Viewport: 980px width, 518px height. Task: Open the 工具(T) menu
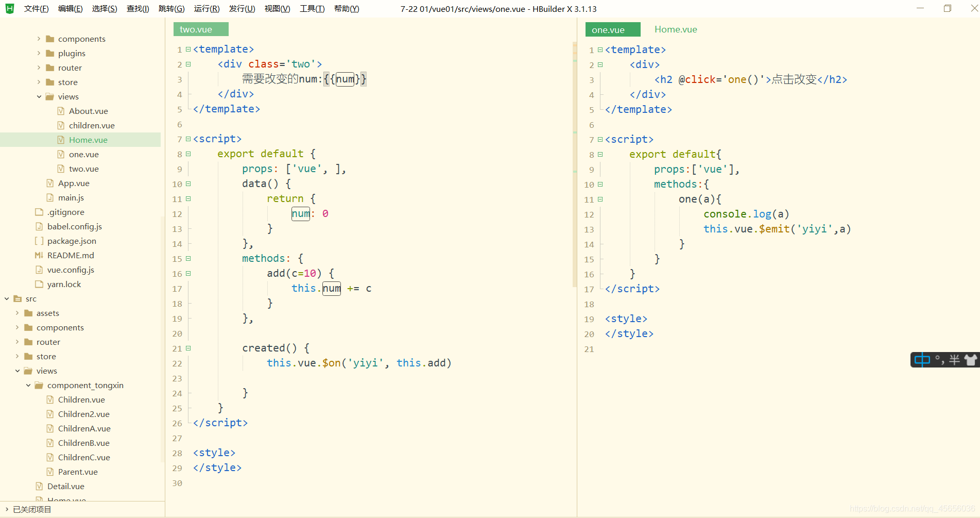click(312, 9)
